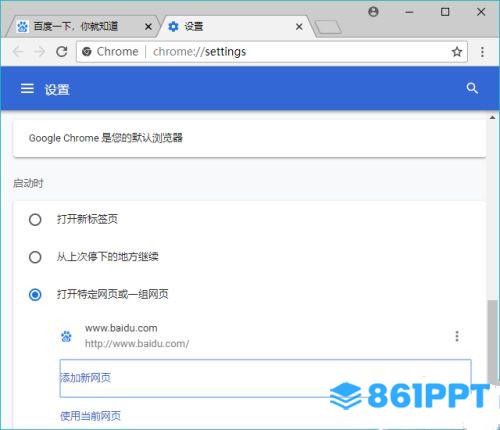Click the search settings magnifier icon

[472, 88]
